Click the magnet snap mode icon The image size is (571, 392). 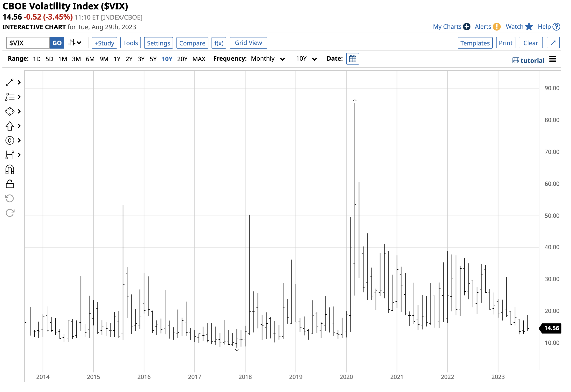[10, 170]
